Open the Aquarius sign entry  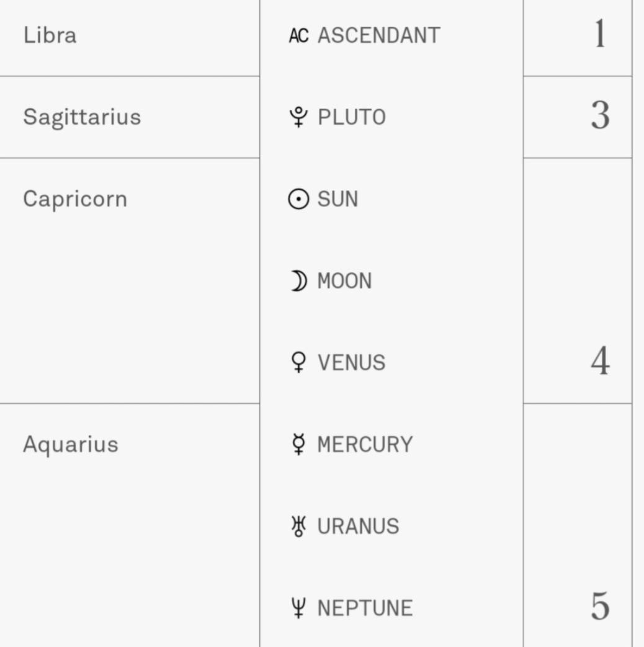pyautogui.click(x=71, y=444)
